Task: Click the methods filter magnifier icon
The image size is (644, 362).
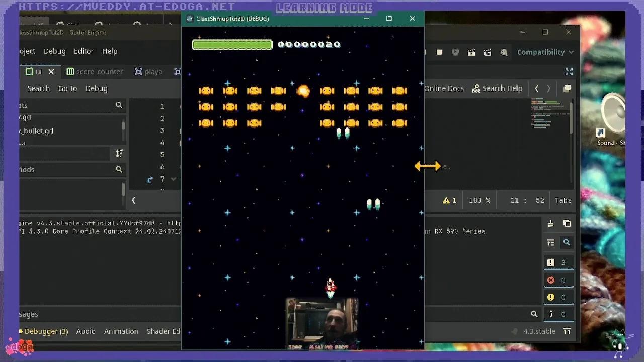Action: [x=119, y=169]
